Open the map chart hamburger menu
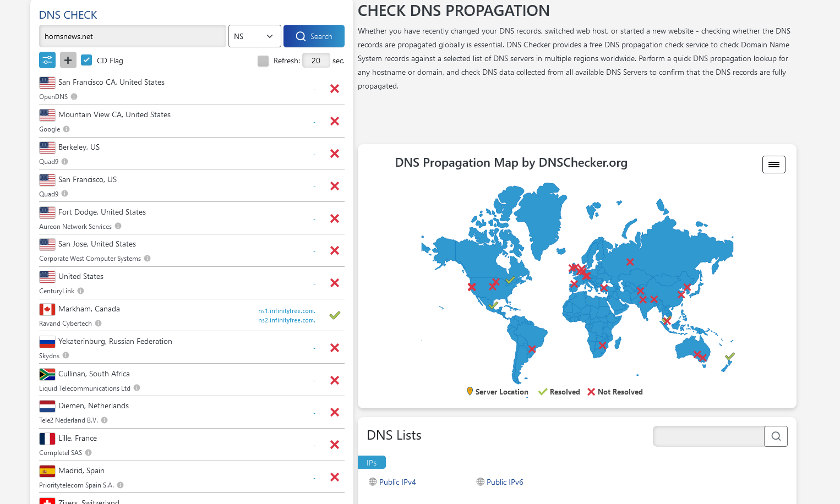Image resolution: width=840 pixels, height=504 pixels. tap(774, 165)
